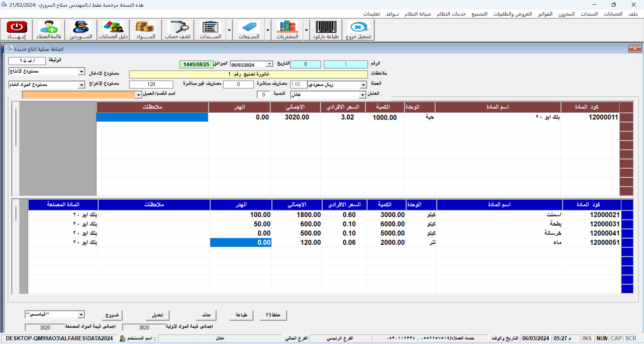Open اسم القسم/العميل orange dropdown

click(x=139, y=95)
